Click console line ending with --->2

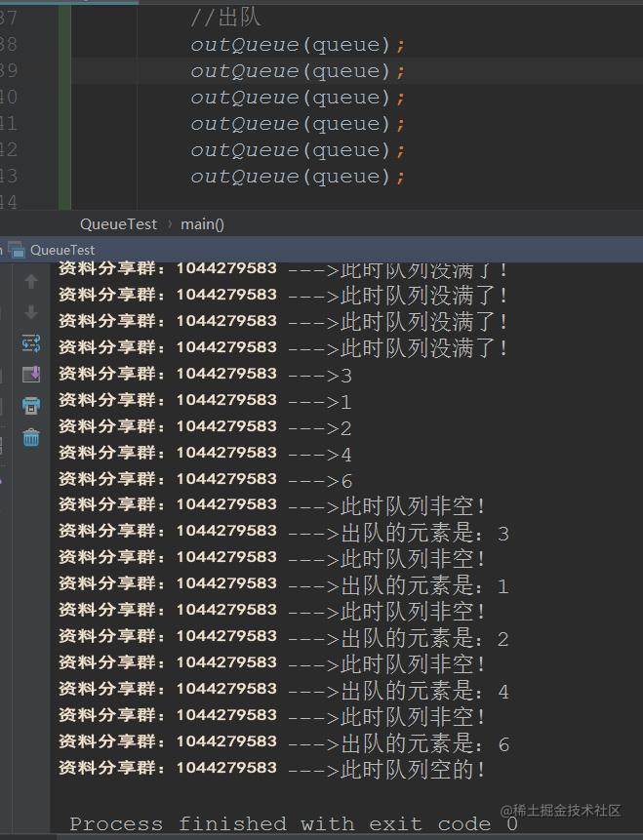(205, 427)
